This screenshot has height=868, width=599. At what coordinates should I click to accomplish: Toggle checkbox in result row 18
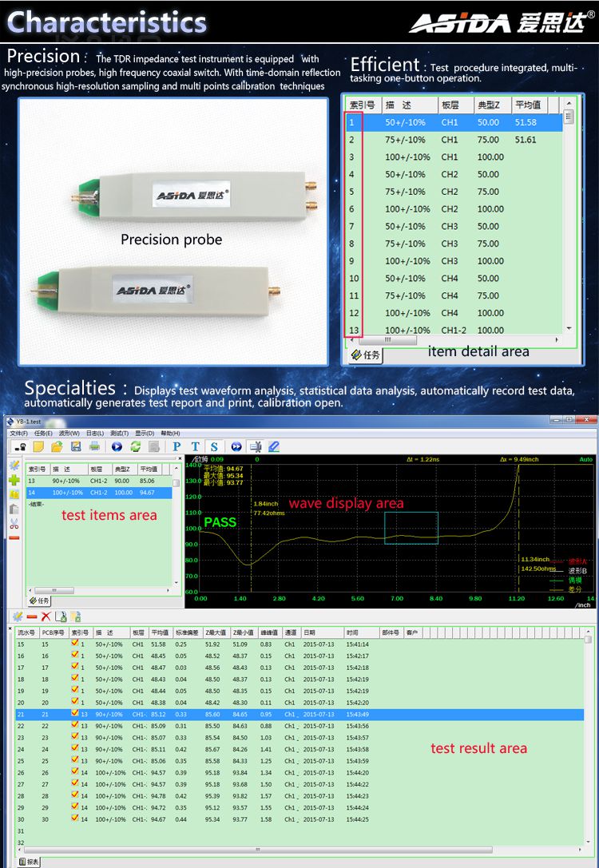(75, 678)
